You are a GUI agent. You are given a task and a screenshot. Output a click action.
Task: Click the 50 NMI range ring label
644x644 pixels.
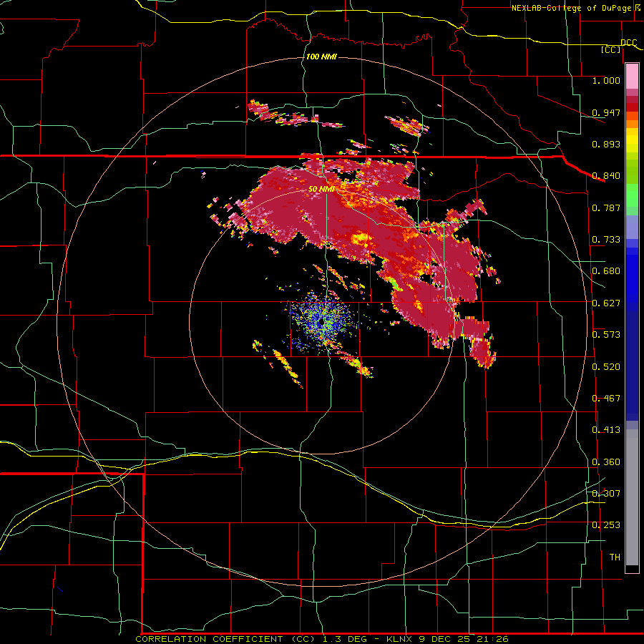point(321,189)
